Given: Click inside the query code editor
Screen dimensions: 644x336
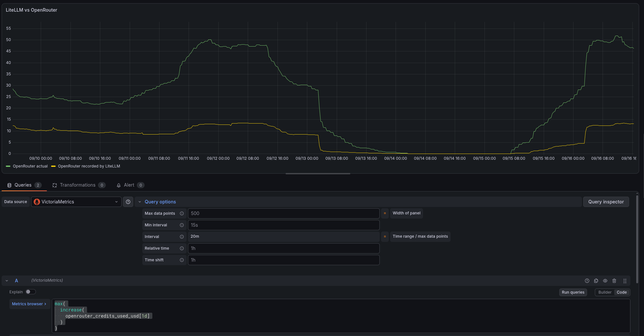Looking at the screenshot, I should (x=341, y=316).
